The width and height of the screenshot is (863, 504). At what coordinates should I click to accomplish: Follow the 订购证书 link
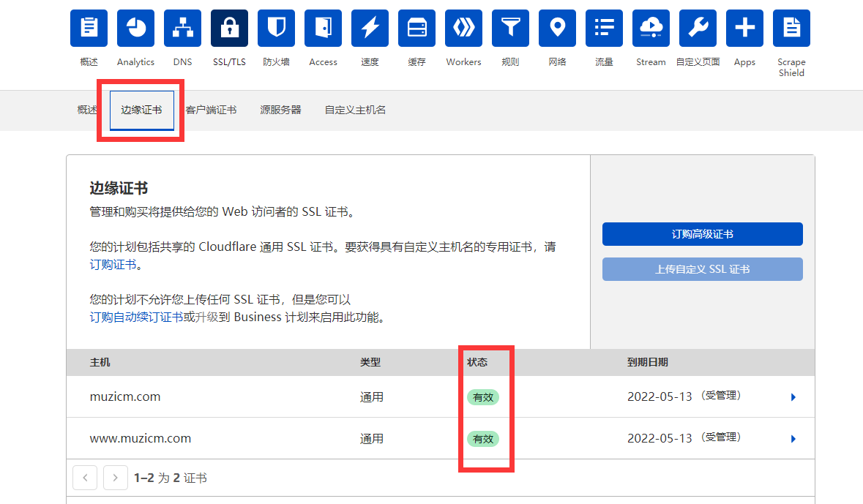coord(113,265)
